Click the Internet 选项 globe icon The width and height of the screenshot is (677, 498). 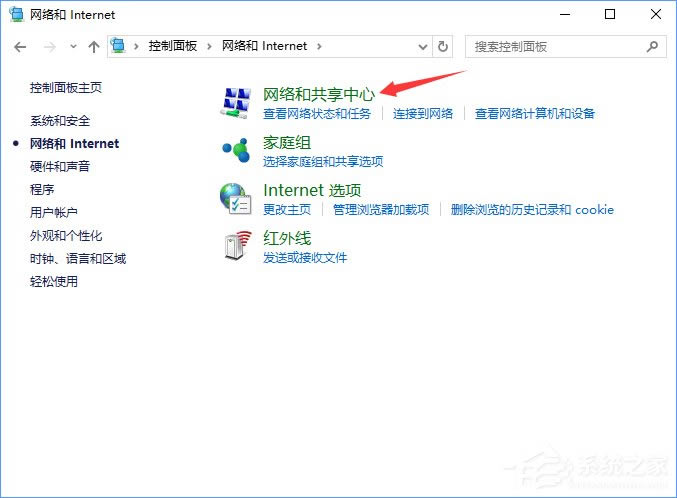[236, 199]
